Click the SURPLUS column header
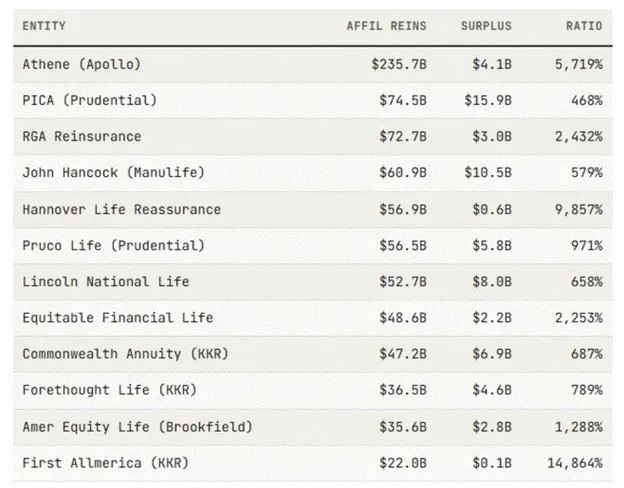Viewport: 624px width, 488px height. click(x=486, y=26)
